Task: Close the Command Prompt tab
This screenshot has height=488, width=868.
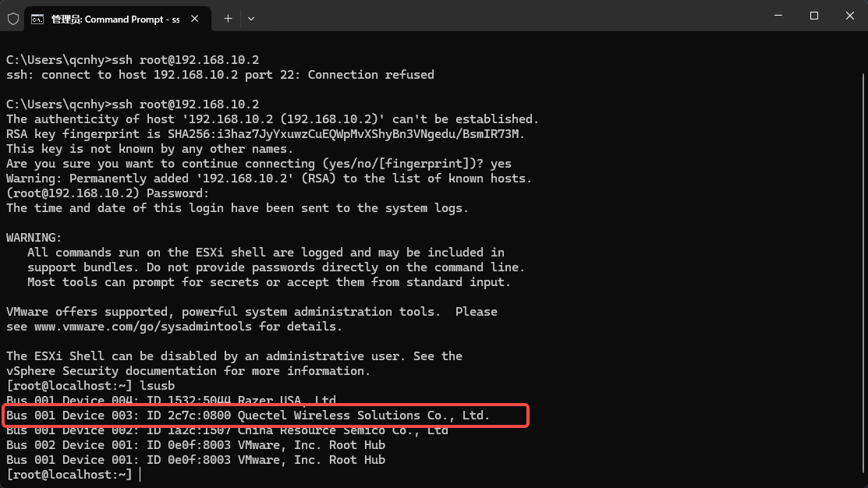Action: (195, 19)
